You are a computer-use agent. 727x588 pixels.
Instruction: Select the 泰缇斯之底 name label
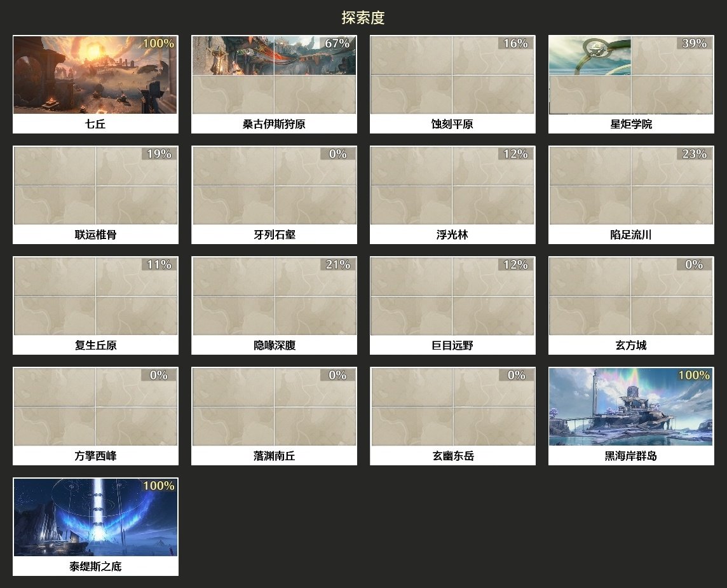click(x=95, y=566)
